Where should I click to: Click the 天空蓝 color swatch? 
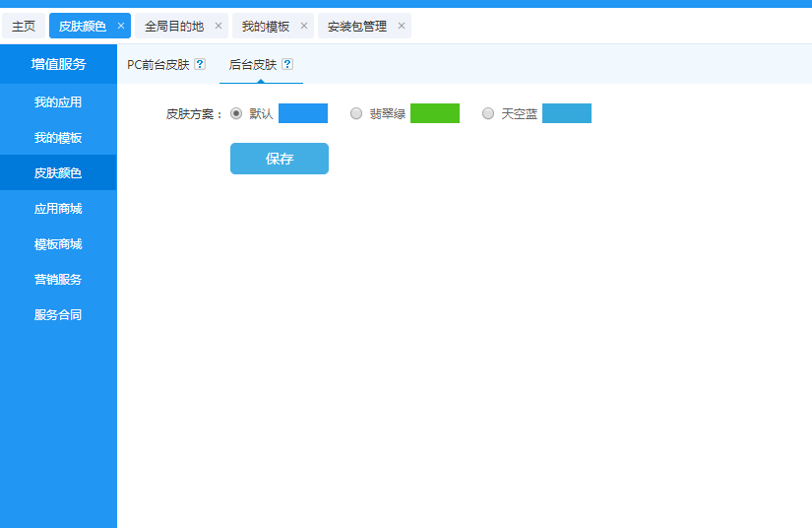(x=566, y=113)
